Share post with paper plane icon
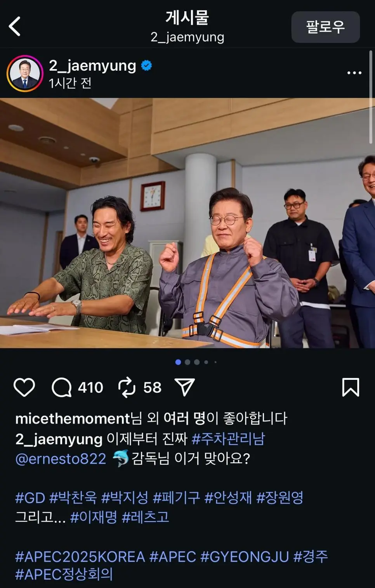Viewport: 375px width, 588px height. (185, 387)
